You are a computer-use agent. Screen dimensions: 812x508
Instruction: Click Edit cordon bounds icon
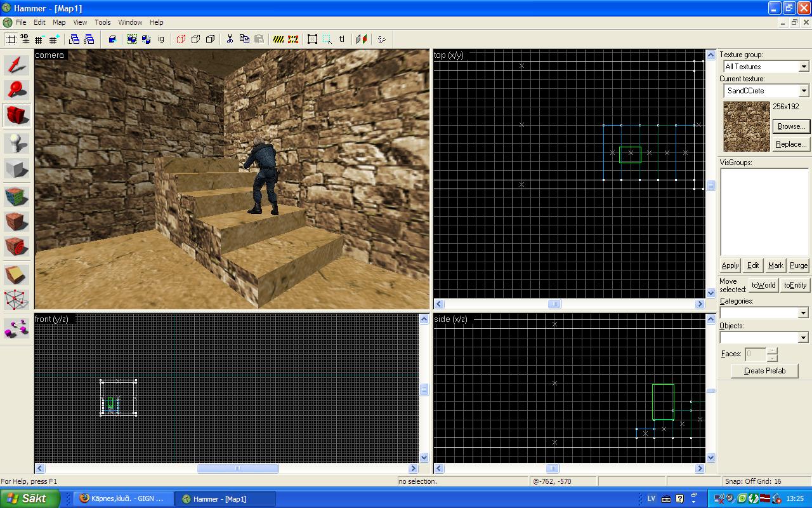pos(293,39)
